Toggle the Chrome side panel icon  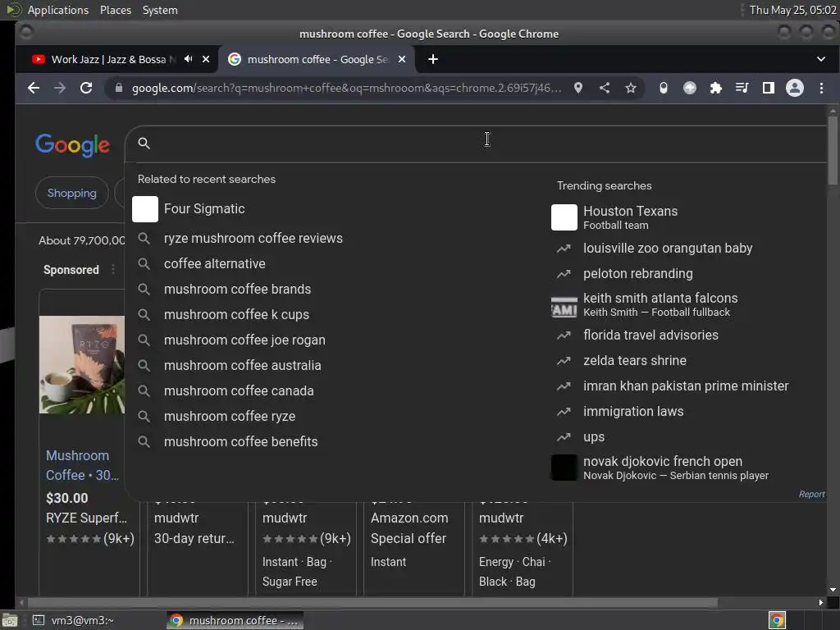pos(768,88)
